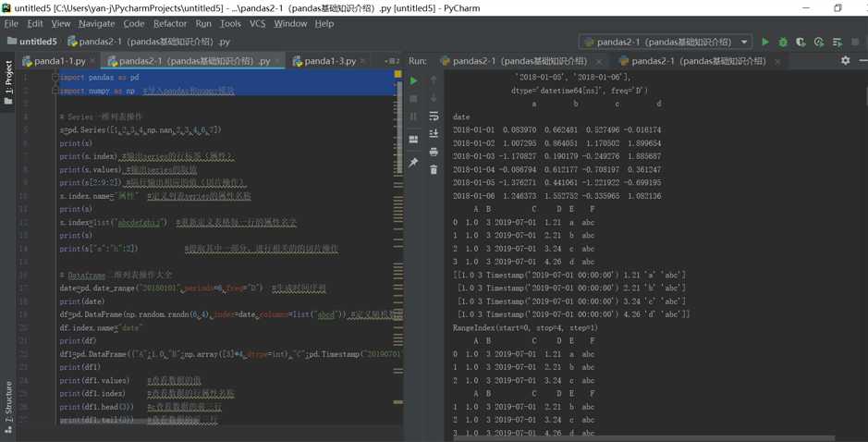Click the Concurrency diagram run icon
Image resolution: width=868 pixels, height=442 pixels.
(837, 42)
